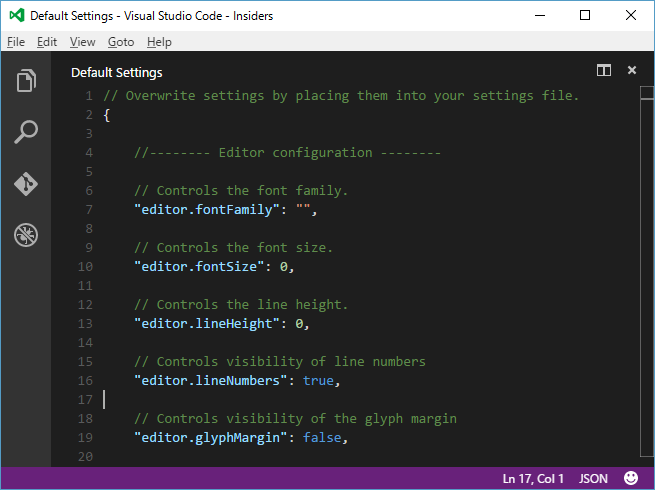Open the Search view

[x=26, y=132]
